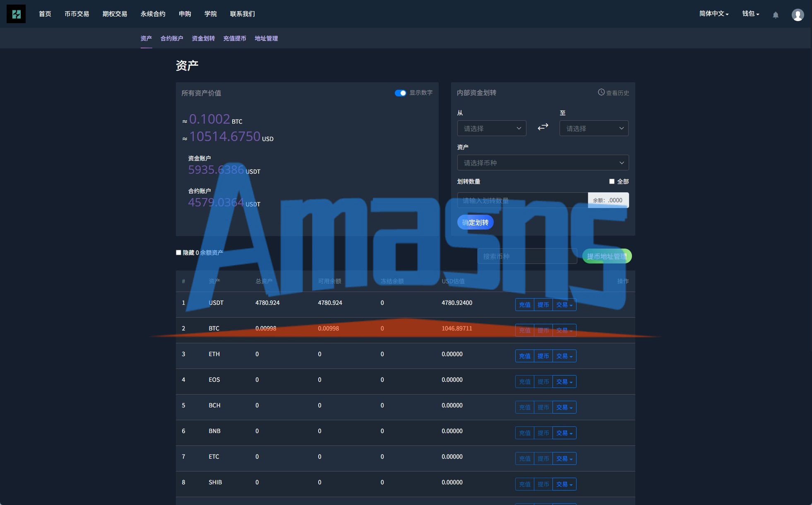Viewport: 812px width, 505px height.
Task: Expand 交易 dropdown in the ETH row
Action: tap(564, 356)
